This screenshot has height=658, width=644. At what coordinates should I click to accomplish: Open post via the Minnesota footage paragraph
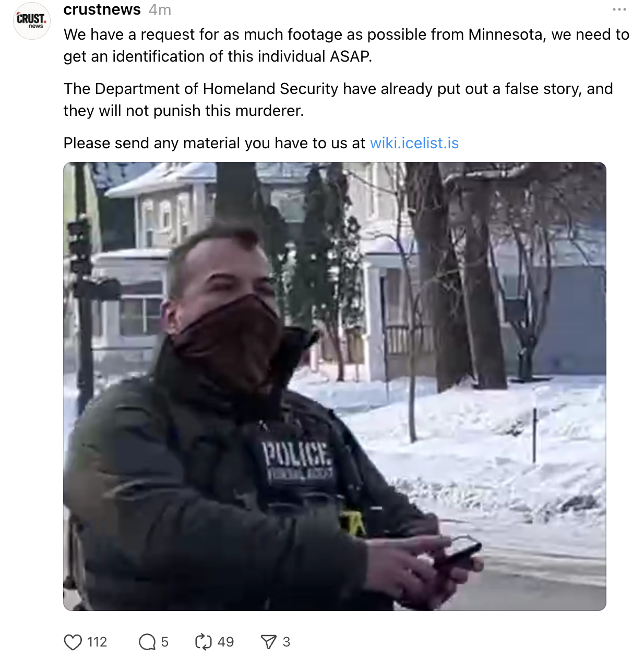(x=347, y=45)
